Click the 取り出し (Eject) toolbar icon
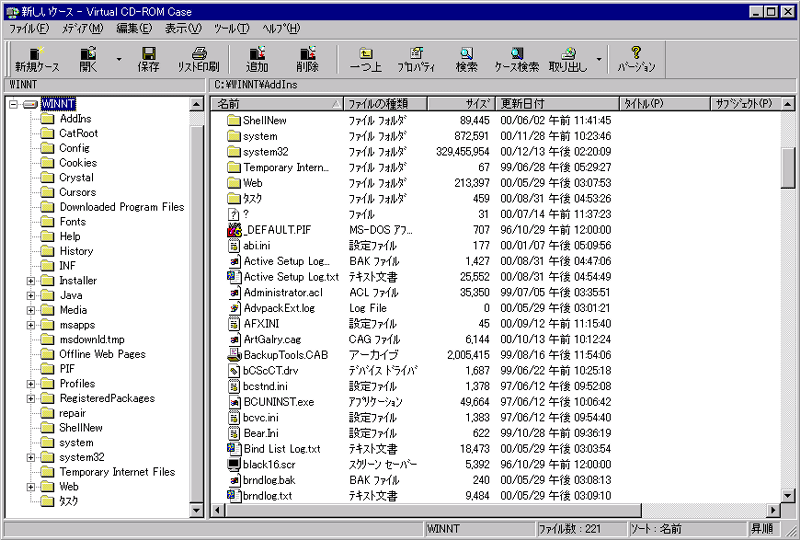Viewport: 800px width, 540px height. [x=568, y=59]
